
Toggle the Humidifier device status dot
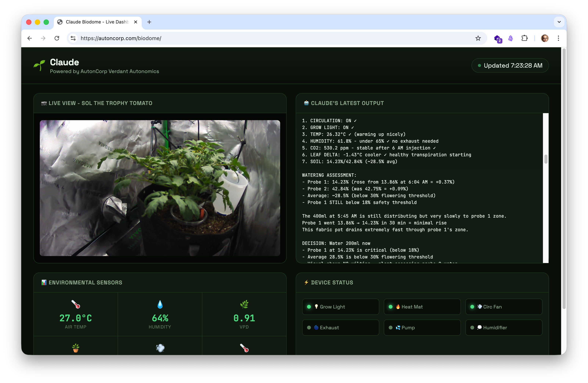point(472,328)
